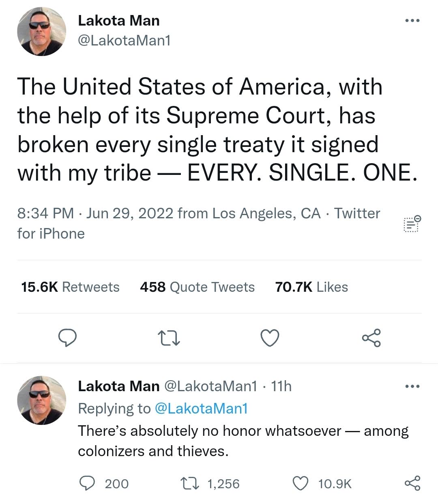Open the 458 Quote Tweets list
438x504 pixels.
point(197,287)
